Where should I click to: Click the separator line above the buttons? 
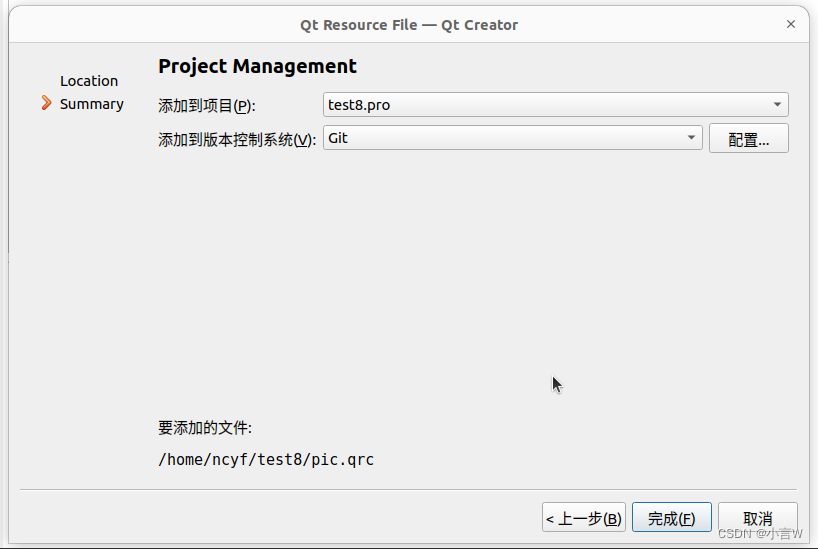pos(408,490)
